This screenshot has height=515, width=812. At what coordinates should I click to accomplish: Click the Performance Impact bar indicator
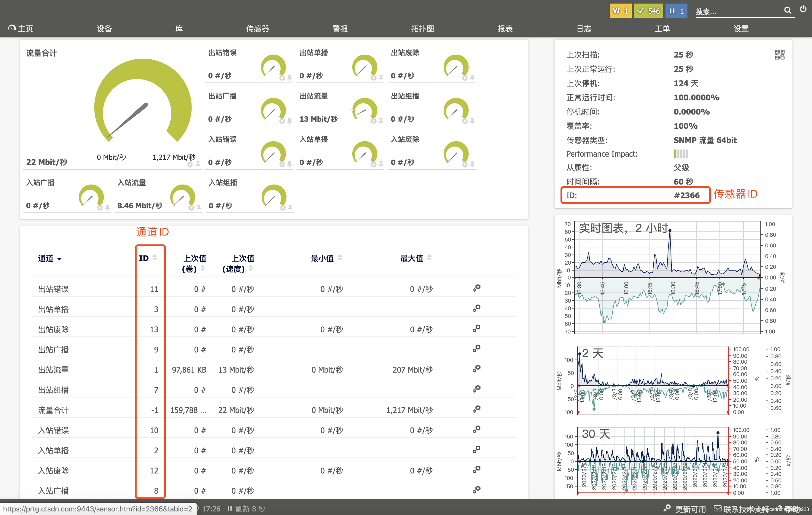(681, 154)
